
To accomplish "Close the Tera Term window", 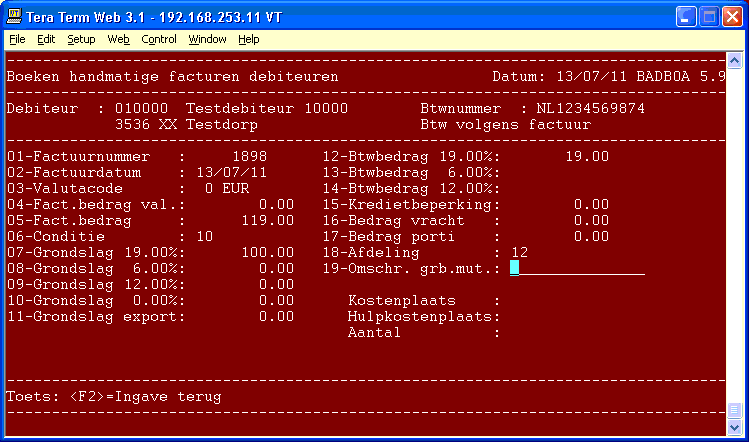I will click(x=731, y=16).
